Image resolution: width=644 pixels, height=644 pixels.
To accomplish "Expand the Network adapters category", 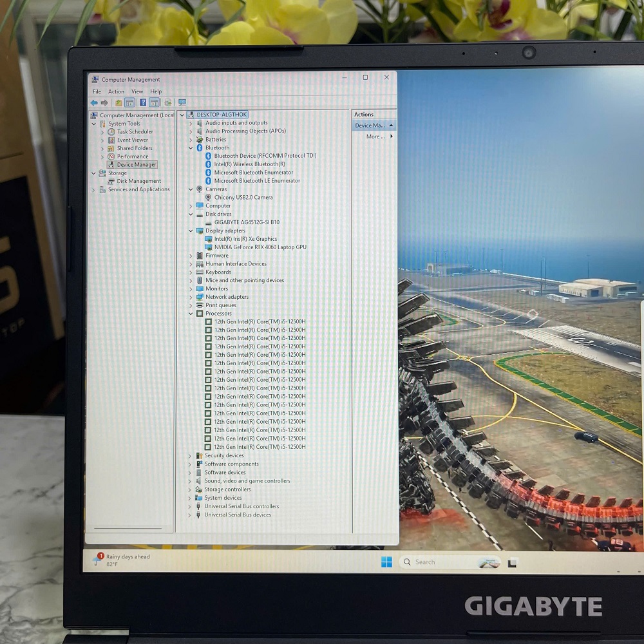I will [191, 297].
